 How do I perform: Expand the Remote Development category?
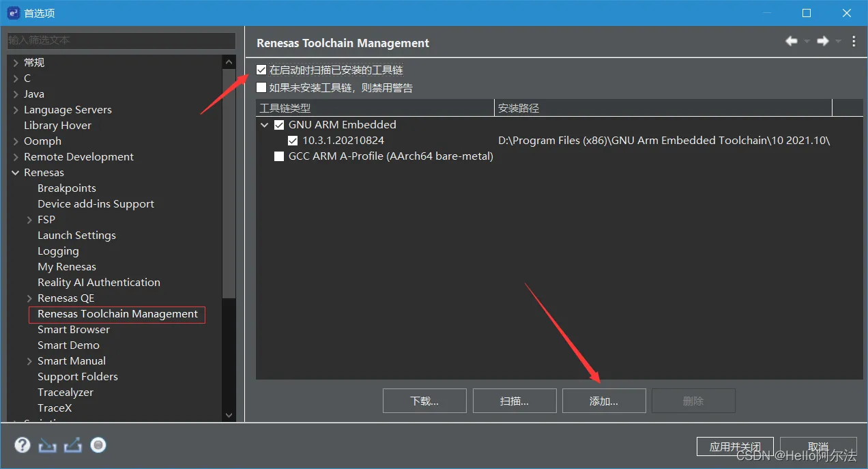pyautogui.click(x=15, y=157)
